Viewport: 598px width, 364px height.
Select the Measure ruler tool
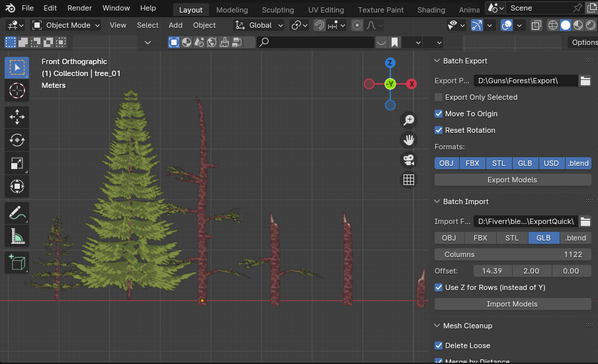click(17, 236)
